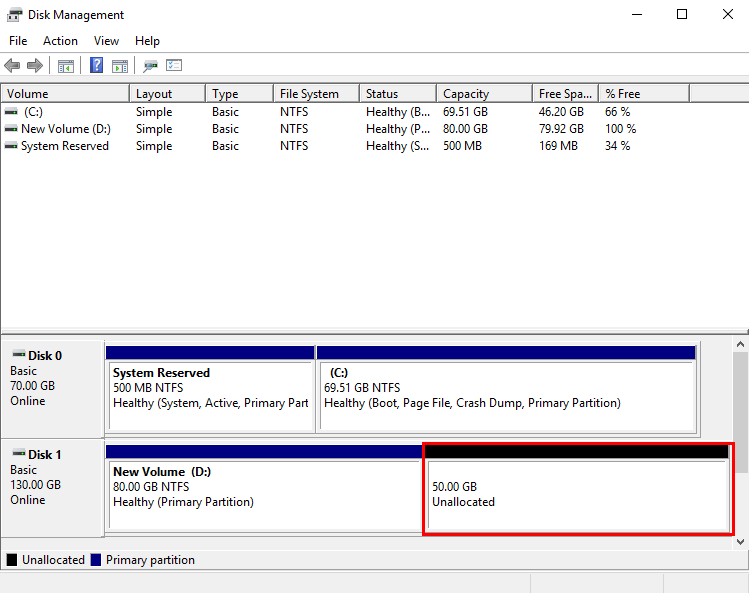Click the scroll up arrow of the disk pane
Viewport: 749px width, 593px height.
[740, 344]
